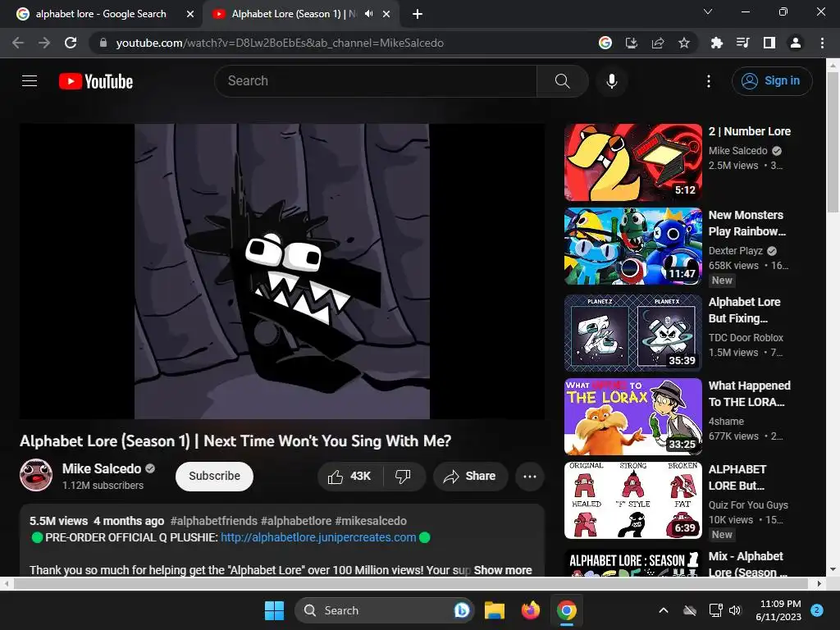Viewport: 840px width, 630px height.
Task: Open a new tab with the plus button
Action: click(418, 15)
